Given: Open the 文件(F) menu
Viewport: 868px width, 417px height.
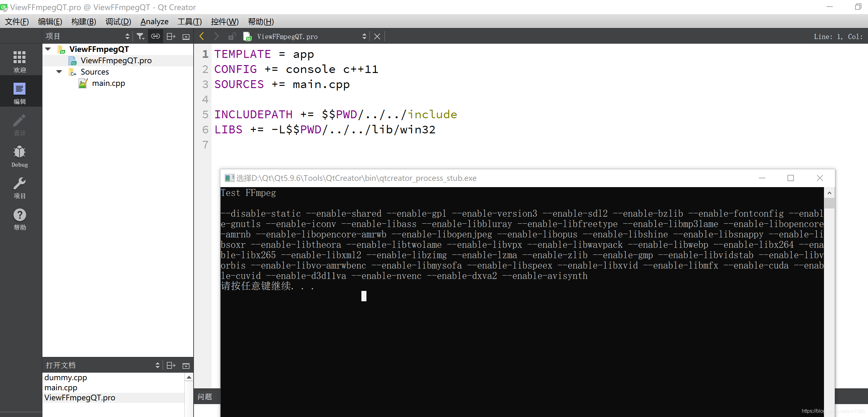Looking at the screenshot, I should (x=17, y=22).
